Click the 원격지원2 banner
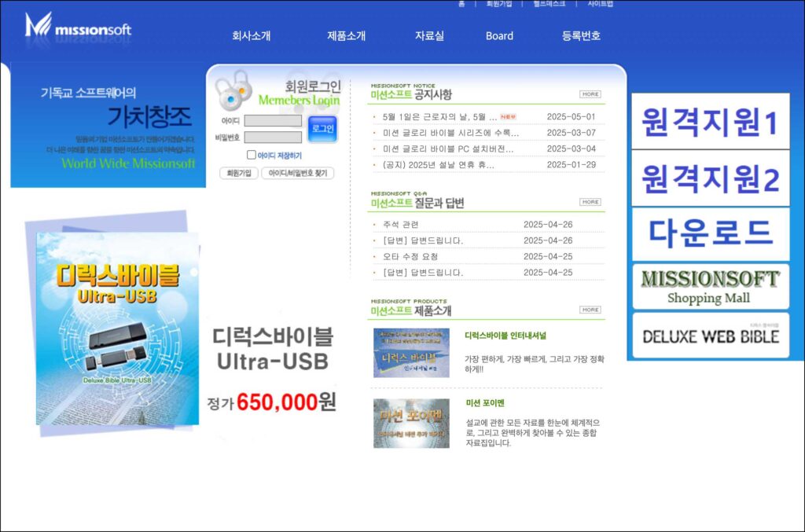Screen dimensions: 805x532 click(x=710, y=178)
